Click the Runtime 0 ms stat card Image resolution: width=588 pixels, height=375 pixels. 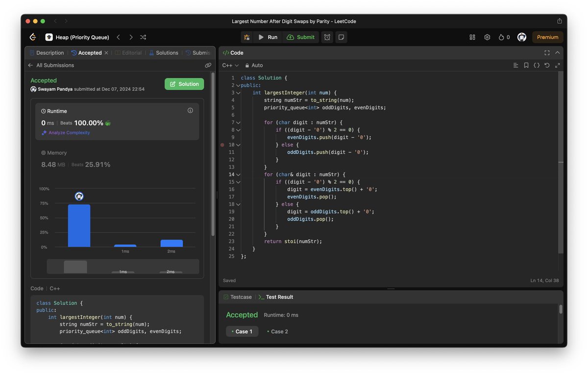tap(117, 122)
